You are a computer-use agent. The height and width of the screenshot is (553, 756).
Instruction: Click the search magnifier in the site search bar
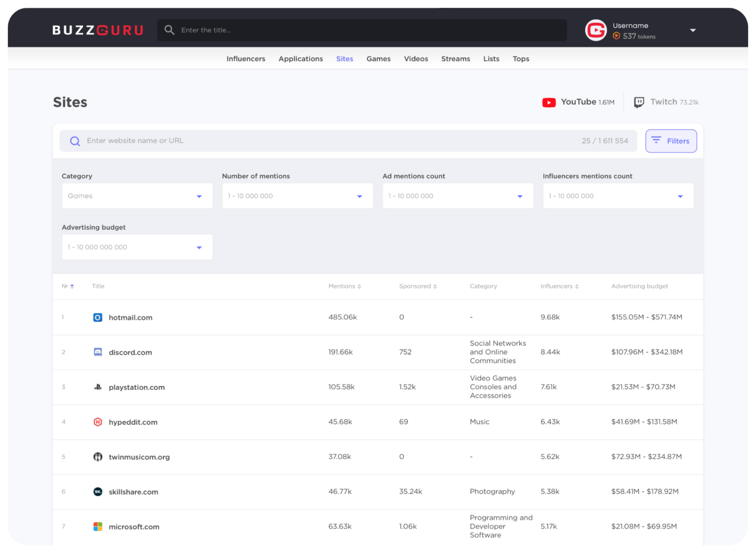[75, 141]
